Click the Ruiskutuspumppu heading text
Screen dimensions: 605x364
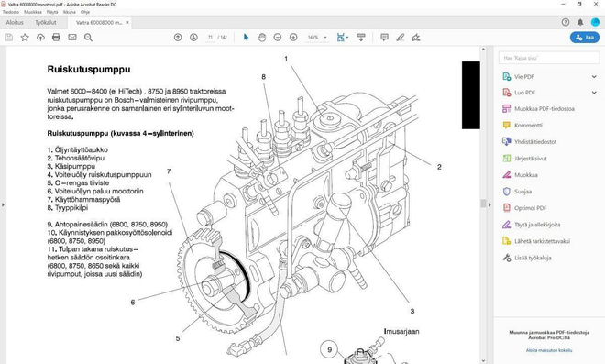(89, 70)
